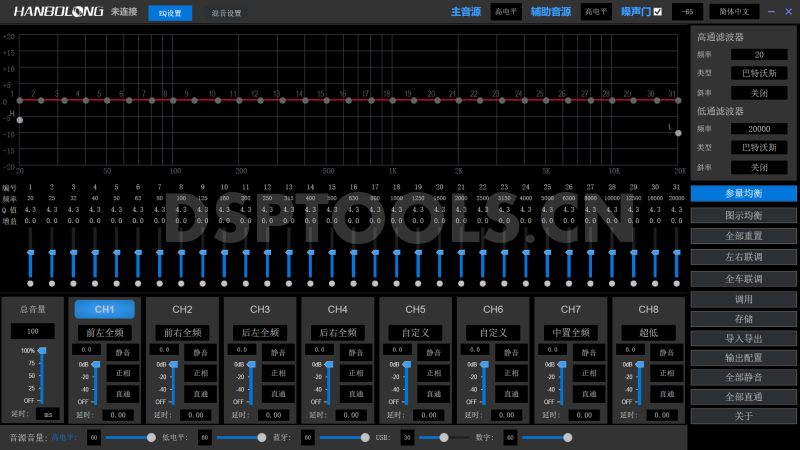This screenshot has width=800, height=450.
Task: Click the 全部静音 mute all button
Action: click(x=743, y=377)
